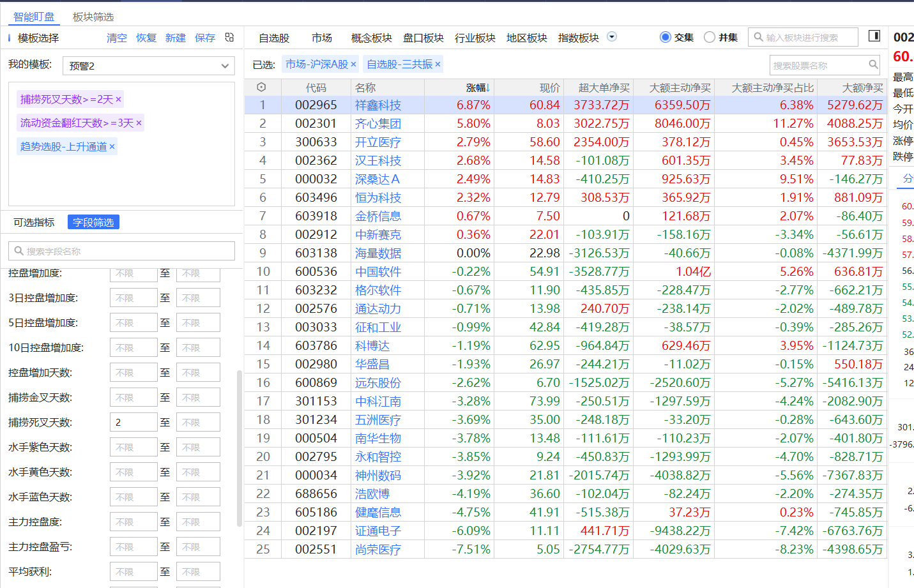Select the 并集 radio button
Screen dimensions: 914x588
(x=709, y=37)
